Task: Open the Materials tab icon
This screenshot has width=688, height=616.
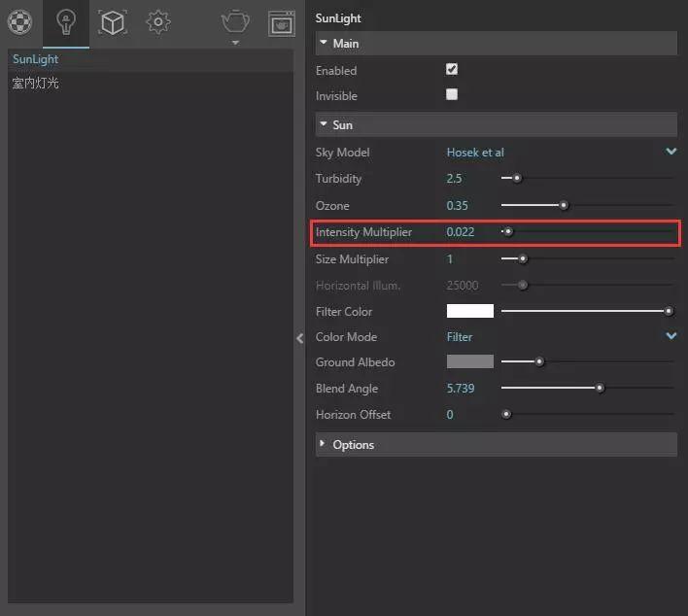Action: (19, 22)
